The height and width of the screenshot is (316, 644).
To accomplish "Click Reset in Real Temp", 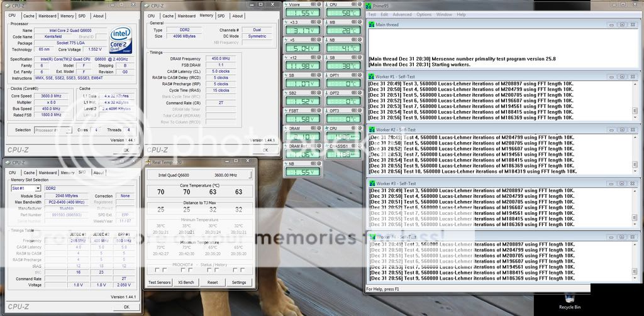I will pos(213,282).
